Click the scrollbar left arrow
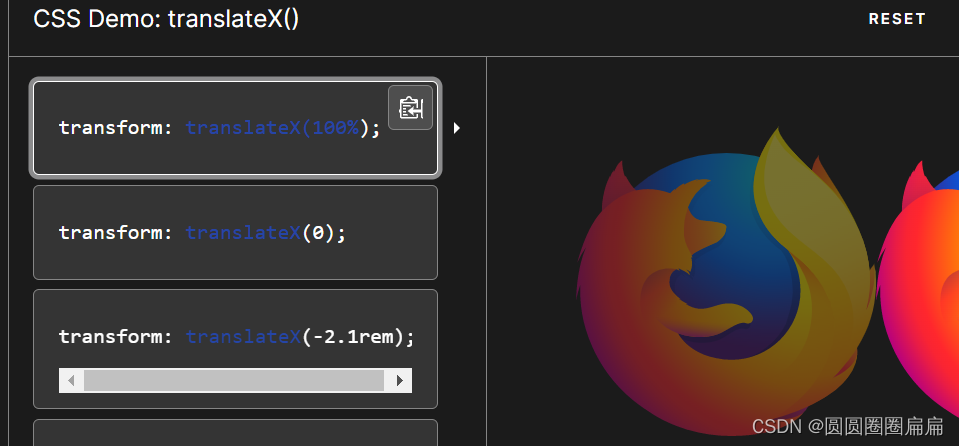This screenshot has height=446, width=959. tap(71, 381)
